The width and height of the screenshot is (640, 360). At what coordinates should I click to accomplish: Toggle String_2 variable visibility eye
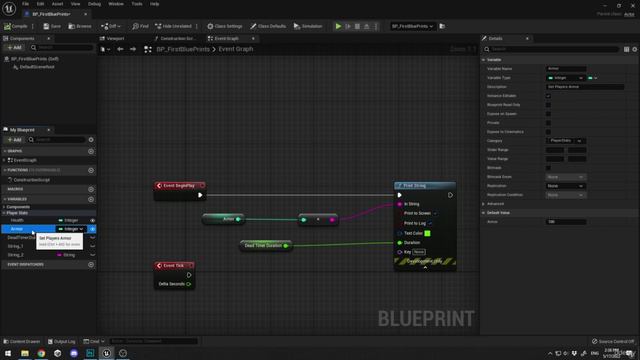[93, 255]
